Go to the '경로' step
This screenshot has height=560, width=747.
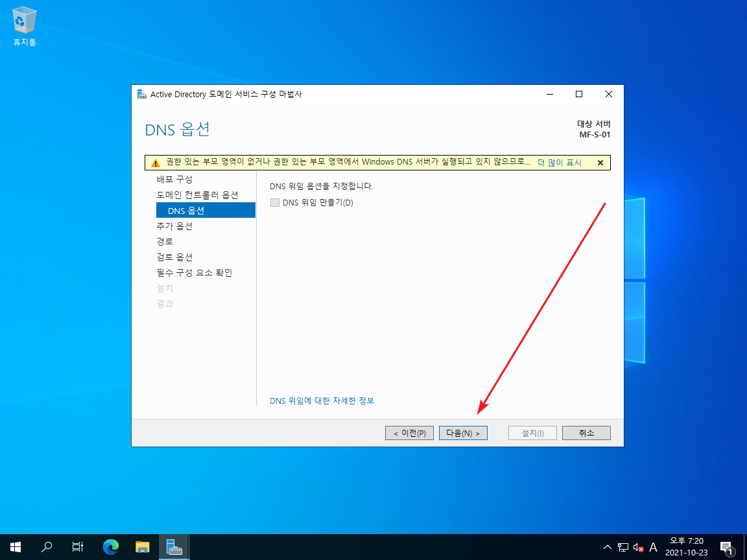pos(165,241)
